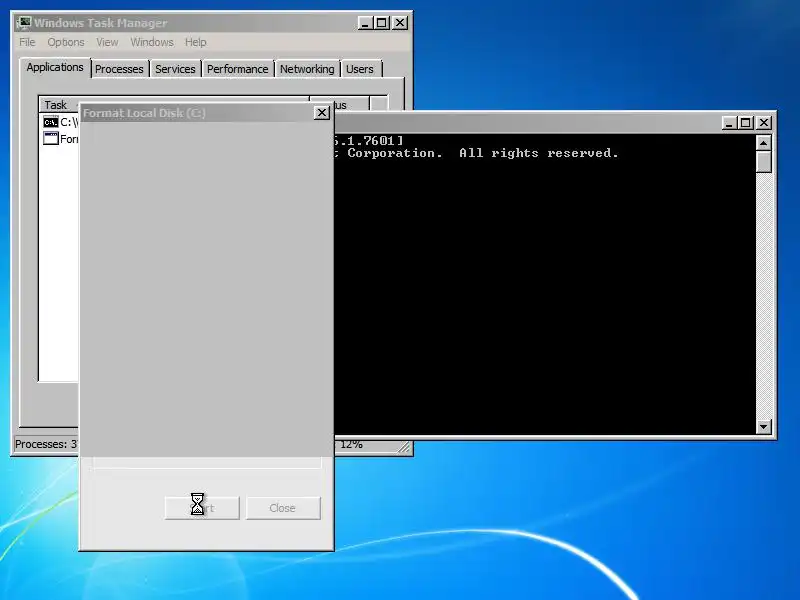Switch to the Users tab
Image resolution: width=800 pixels, height=600 pixels.
click(x=360, y=69)
